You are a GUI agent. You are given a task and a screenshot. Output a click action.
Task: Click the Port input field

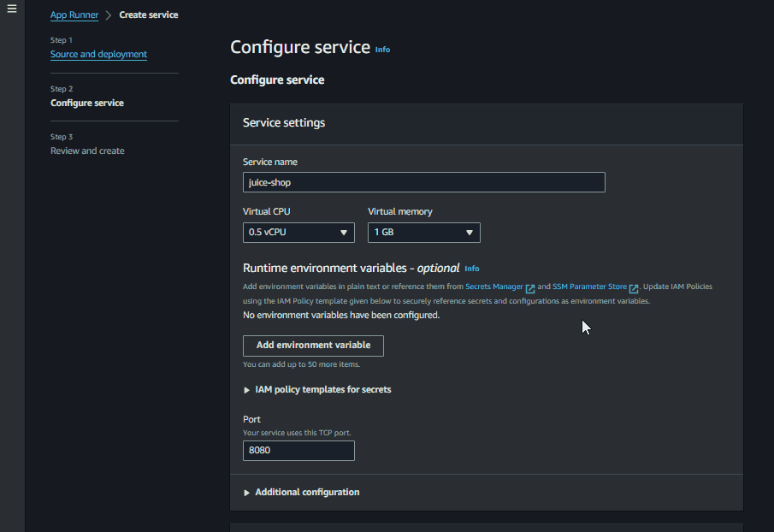tap(298, 450)
